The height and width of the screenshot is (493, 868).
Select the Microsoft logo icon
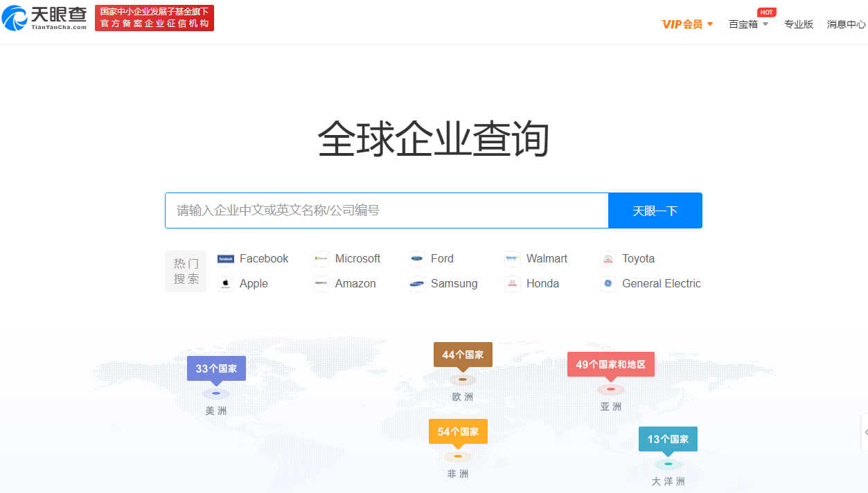321,259
